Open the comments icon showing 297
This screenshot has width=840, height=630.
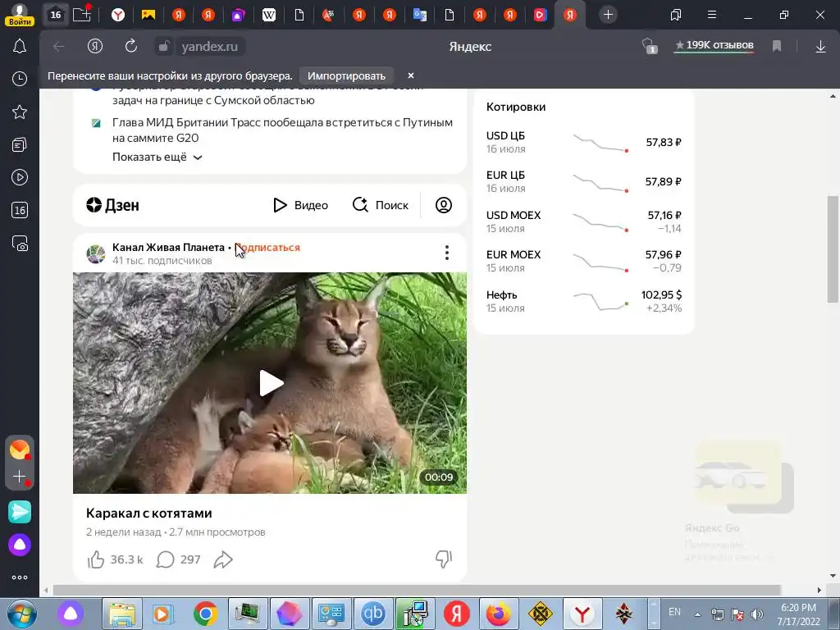(x=165, y=559)
